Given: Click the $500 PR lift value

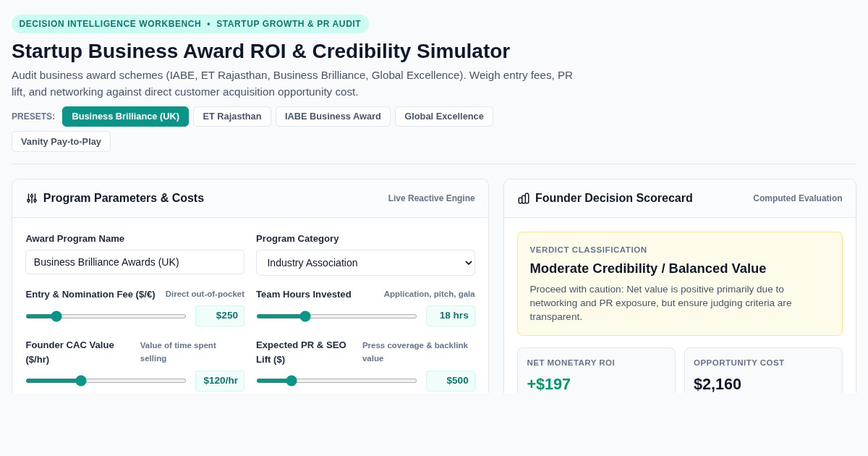Looking at the screenshot, I should (451, 381).
